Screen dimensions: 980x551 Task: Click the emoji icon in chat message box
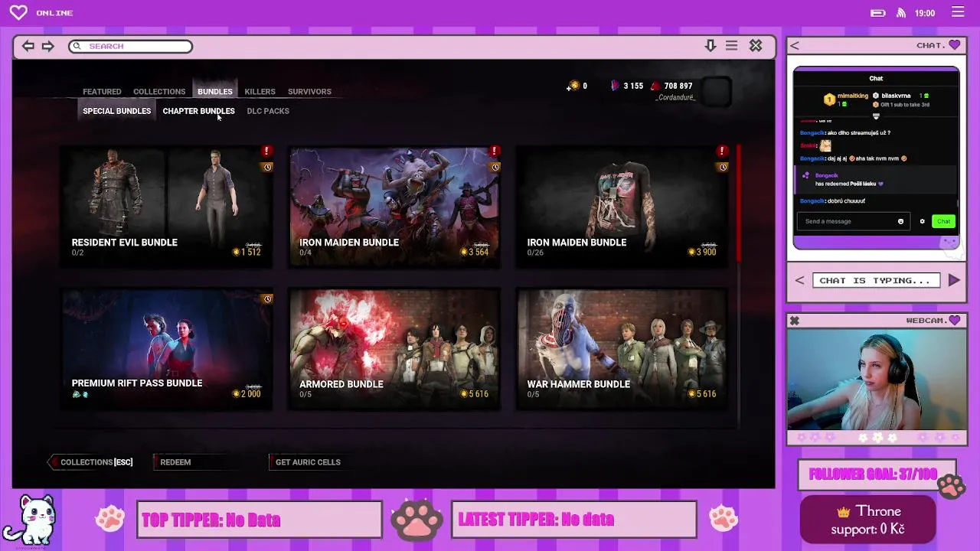click(x=900, y=221)
